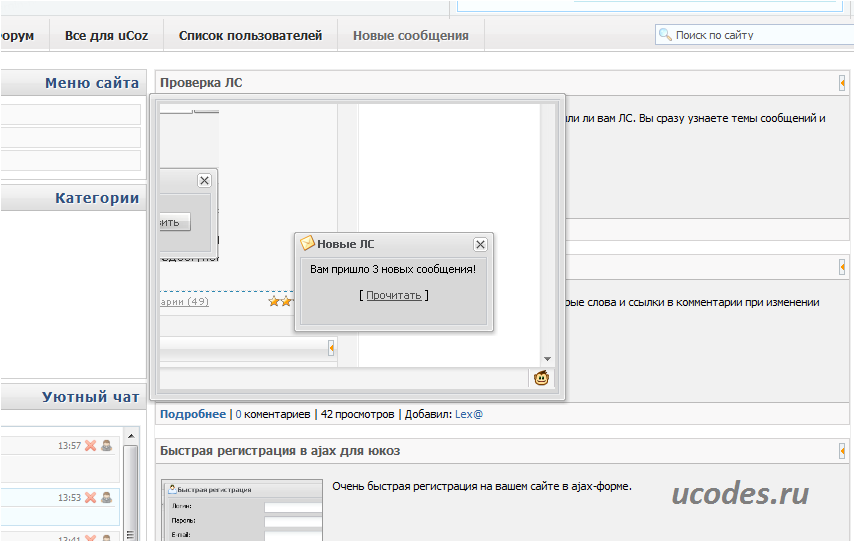Collapse the second entry orange arrow
Screen dimensions: 854x542
[842, 267]
